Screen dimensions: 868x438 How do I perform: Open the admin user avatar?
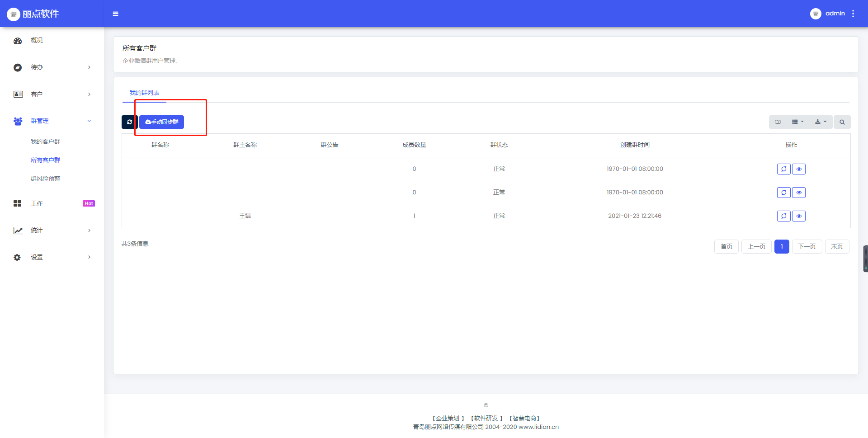point(816,14)
